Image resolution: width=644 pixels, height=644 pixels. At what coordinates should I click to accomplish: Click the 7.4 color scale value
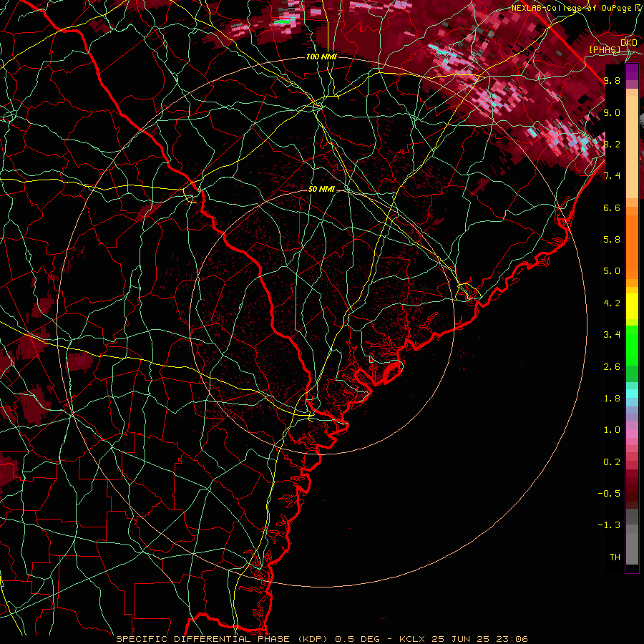point(612,176)
